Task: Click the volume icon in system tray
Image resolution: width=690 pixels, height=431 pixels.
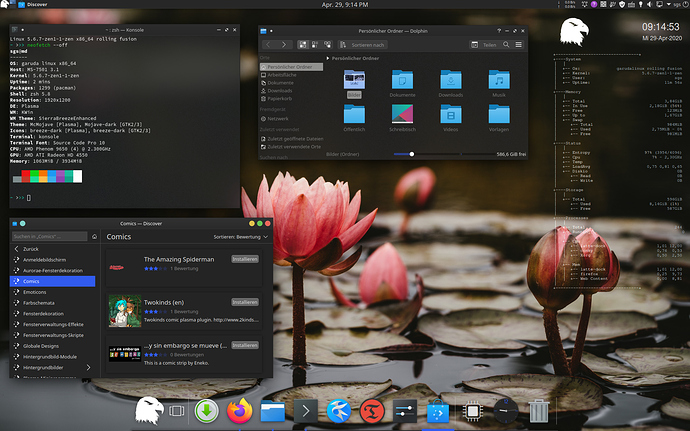Action: tap(649, 4)
